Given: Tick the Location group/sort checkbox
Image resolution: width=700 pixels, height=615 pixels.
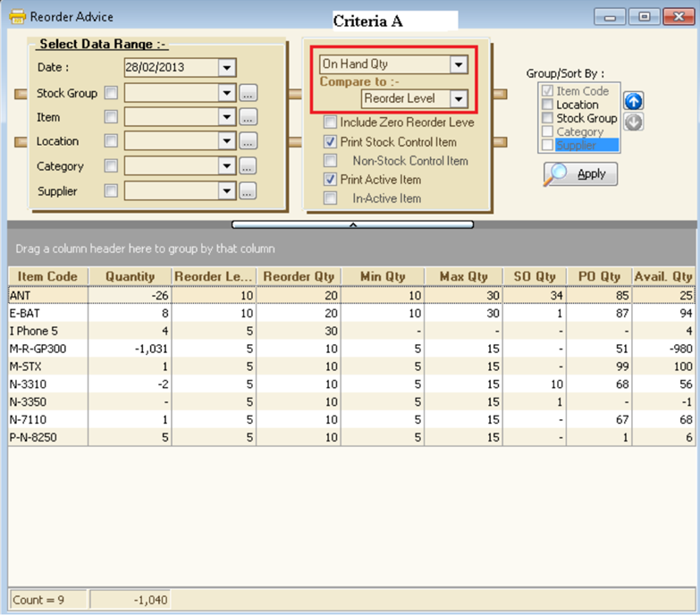Looking at the screenshot, I should (x=547, y=105).
